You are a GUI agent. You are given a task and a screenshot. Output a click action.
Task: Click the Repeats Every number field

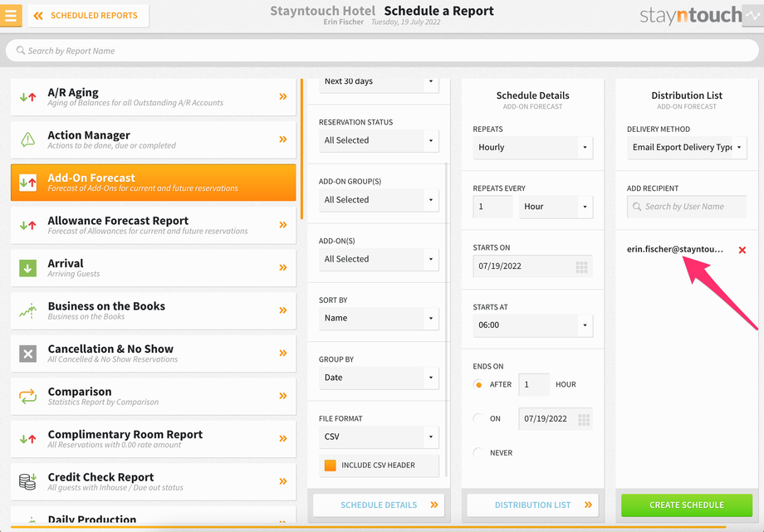click(x=492, y=207)
